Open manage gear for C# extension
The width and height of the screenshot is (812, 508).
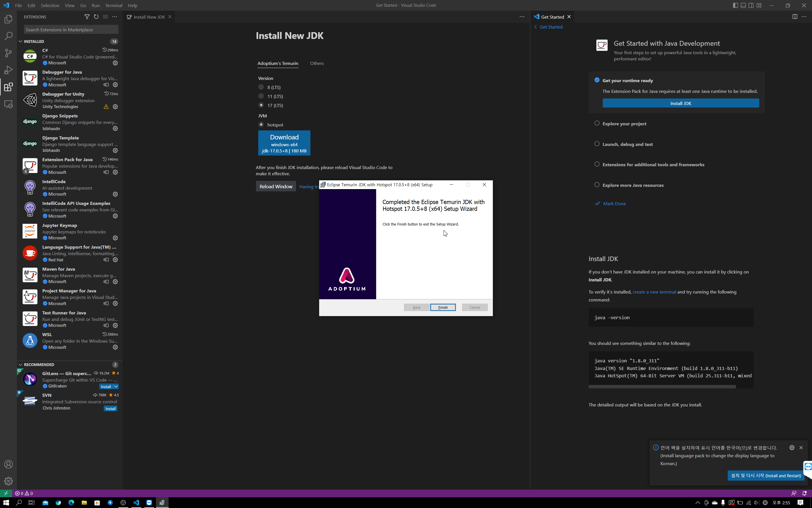[x=115, y=63]
